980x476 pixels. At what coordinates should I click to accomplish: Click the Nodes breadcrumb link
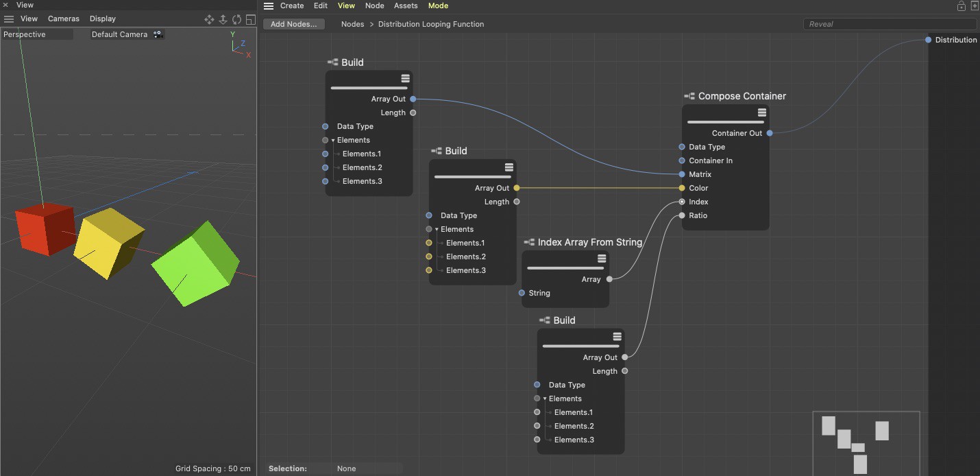352,24
